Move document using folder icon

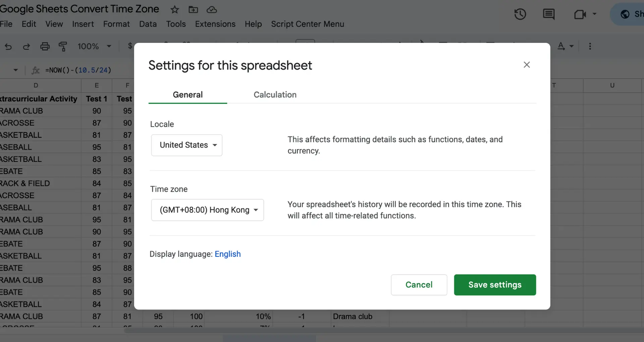click(x=193, y=10)
